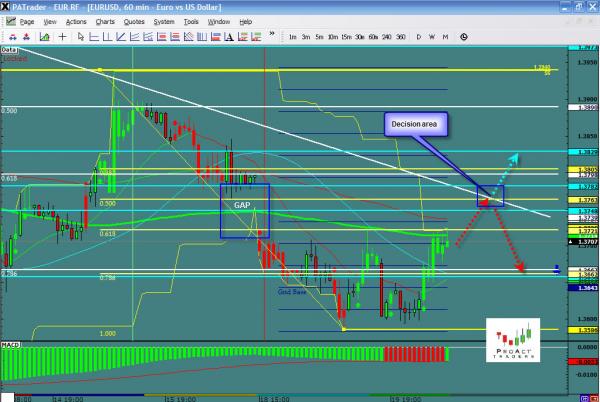
Task: Switch chart to daily (D) timeframe
Action: [418, 36]
